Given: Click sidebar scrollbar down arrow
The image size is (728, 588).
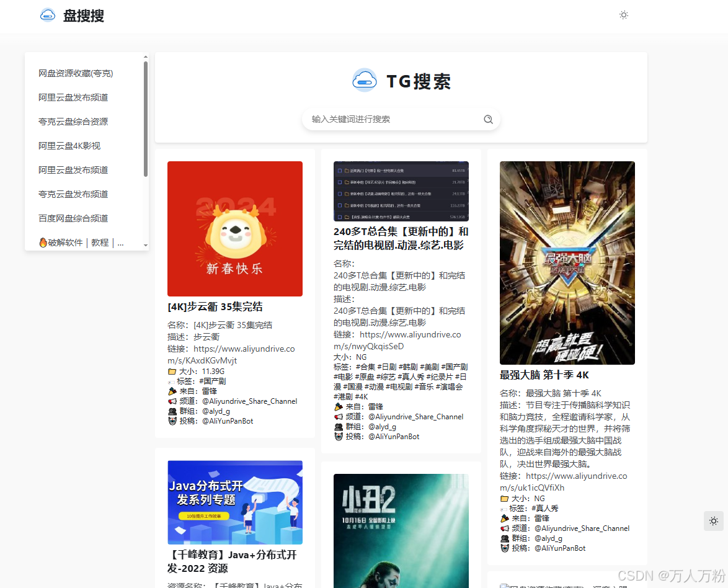Looking at the screenshot, I should point(145,245).
